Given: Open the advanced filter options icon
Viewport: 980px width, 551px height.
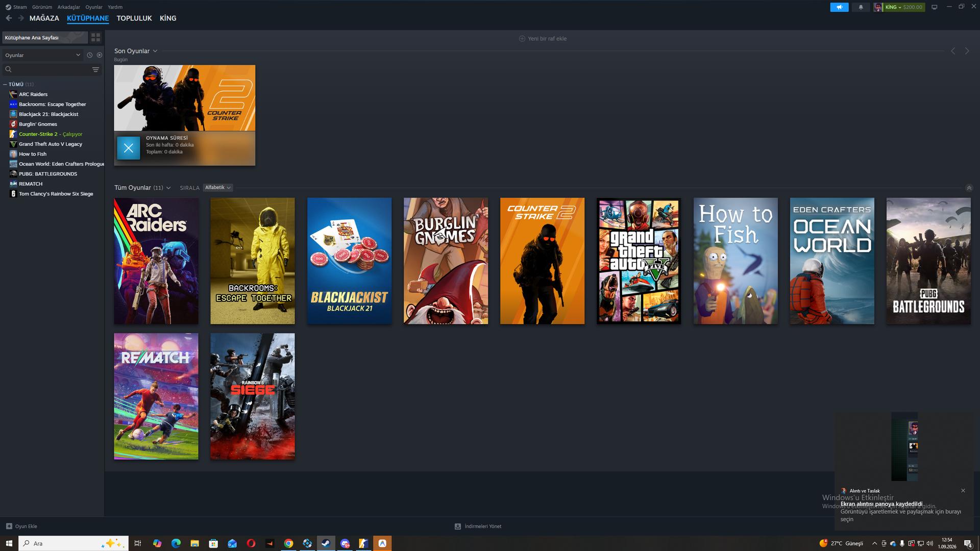Looking at the screenshot, I should [95, 69].
